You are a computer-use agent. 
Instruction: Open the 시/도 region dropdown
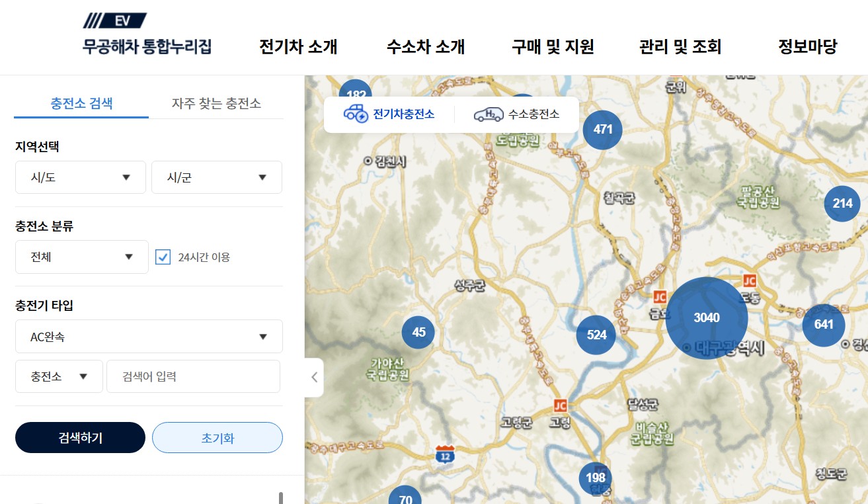80,177
